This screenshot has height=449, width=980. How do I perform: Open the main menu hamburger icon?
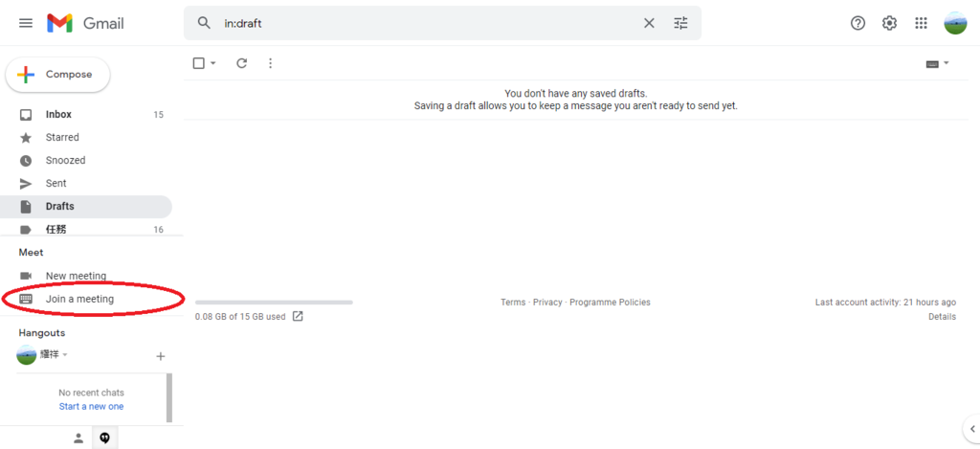click(x=26, y=23)
